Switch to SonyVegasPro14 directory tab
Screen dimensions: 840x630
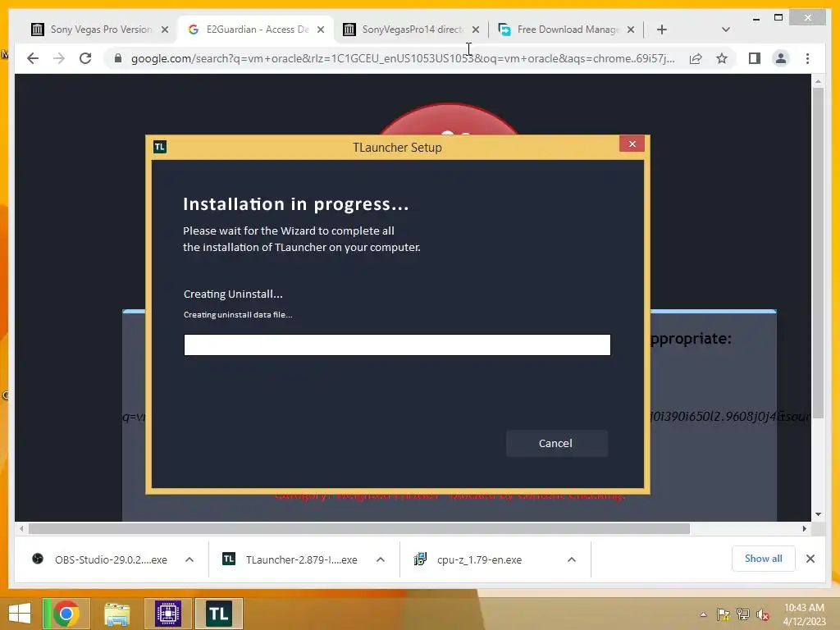coord(411,30)
